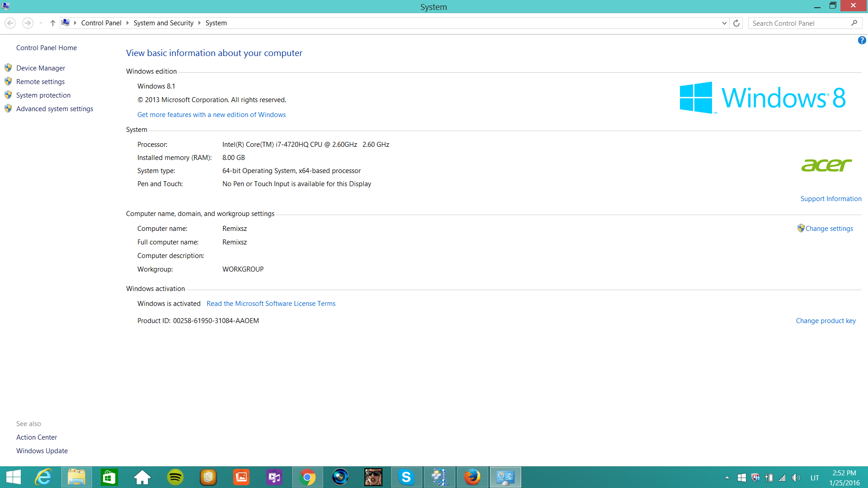Select the WORKGROUP value
Image resolution: width=868 pixels, height=488 pixels.
(x=243, y=269)
